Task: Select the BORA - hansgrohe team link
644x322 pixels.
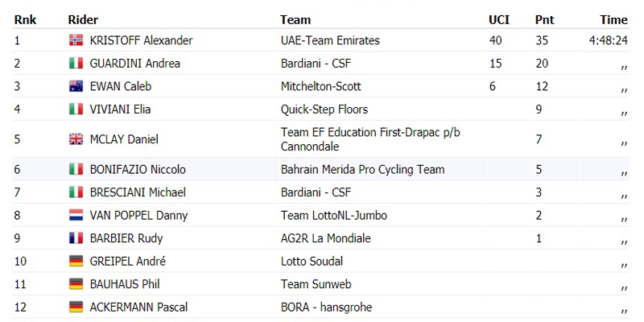Action: tap(327, 308)
